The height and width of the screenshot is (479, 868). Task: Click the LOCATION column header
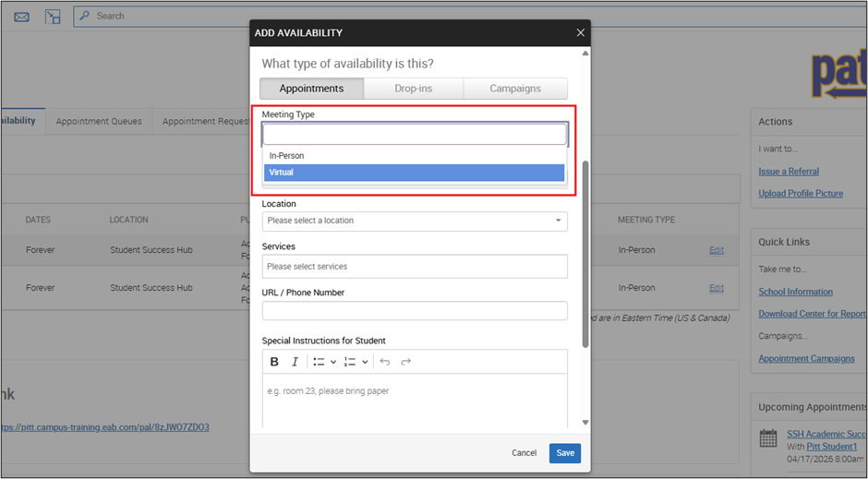tap(128, 220)
